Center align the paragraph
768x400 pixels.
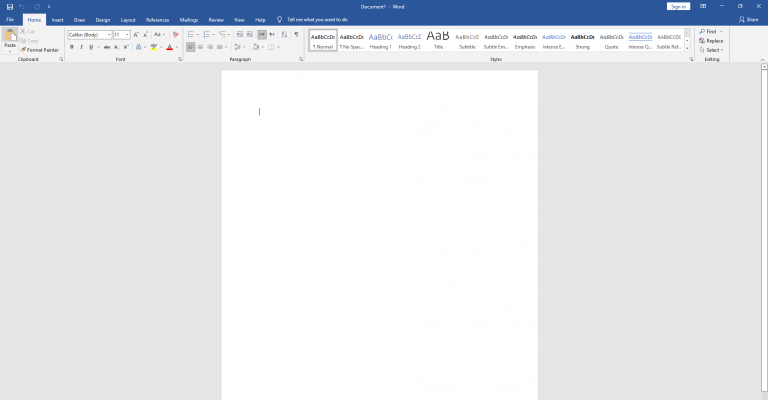[x=200, y=47]
